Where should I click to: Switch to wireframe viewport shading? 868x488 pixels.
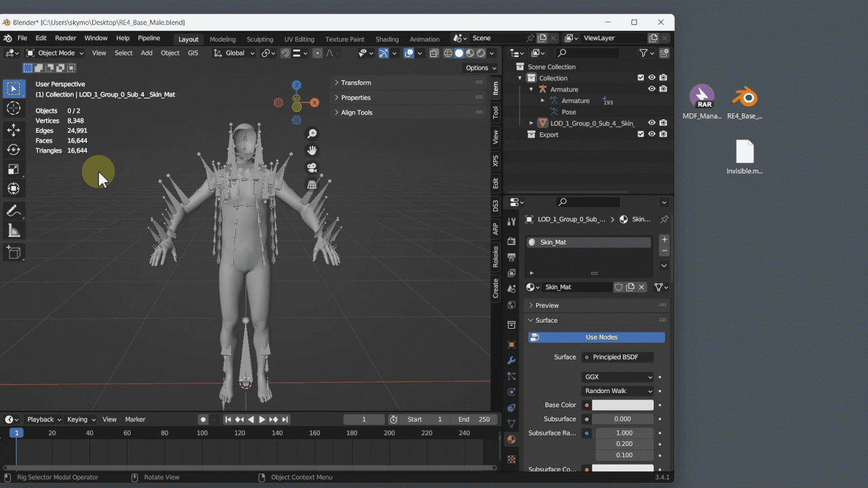click(448, 53)
